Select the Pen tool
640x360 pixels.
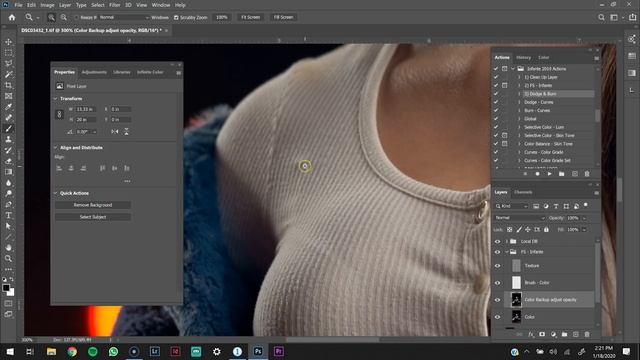[8, 204]
